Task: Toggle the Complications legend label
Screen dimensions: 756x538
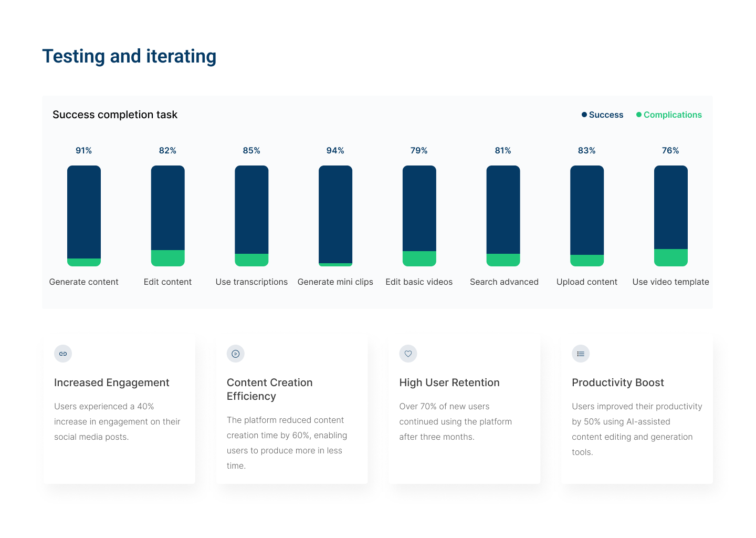Action: [x=673, y=115]
